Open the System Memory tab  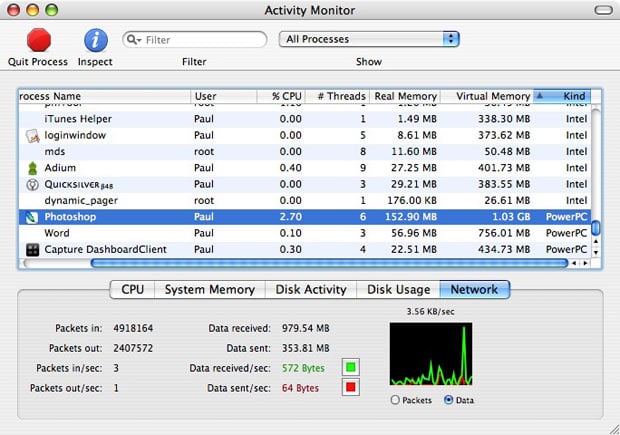click(x=210, y=289)
